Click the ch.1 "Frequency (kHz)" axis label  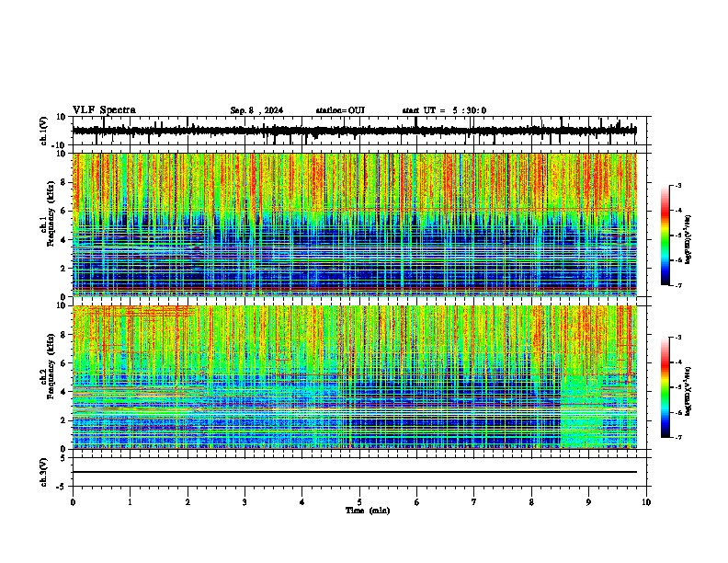point(51,214)
